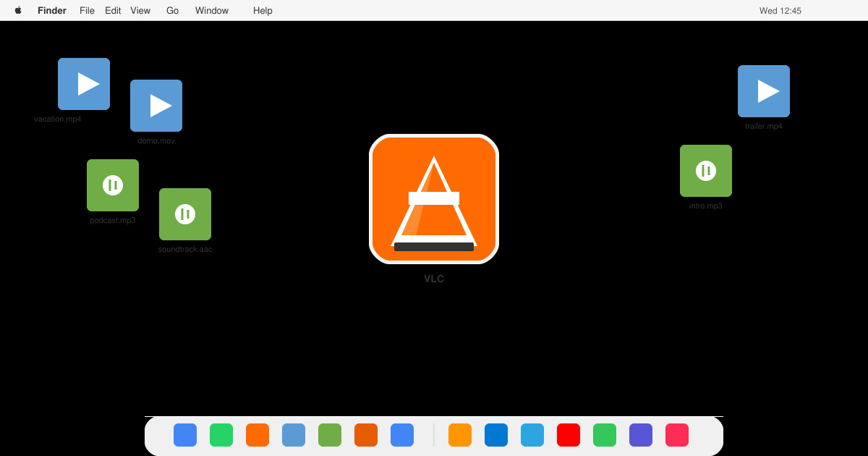This screenshot has width=868, height=456.
Task: Select the VLC cone application icon
Action: pos(434,199)
